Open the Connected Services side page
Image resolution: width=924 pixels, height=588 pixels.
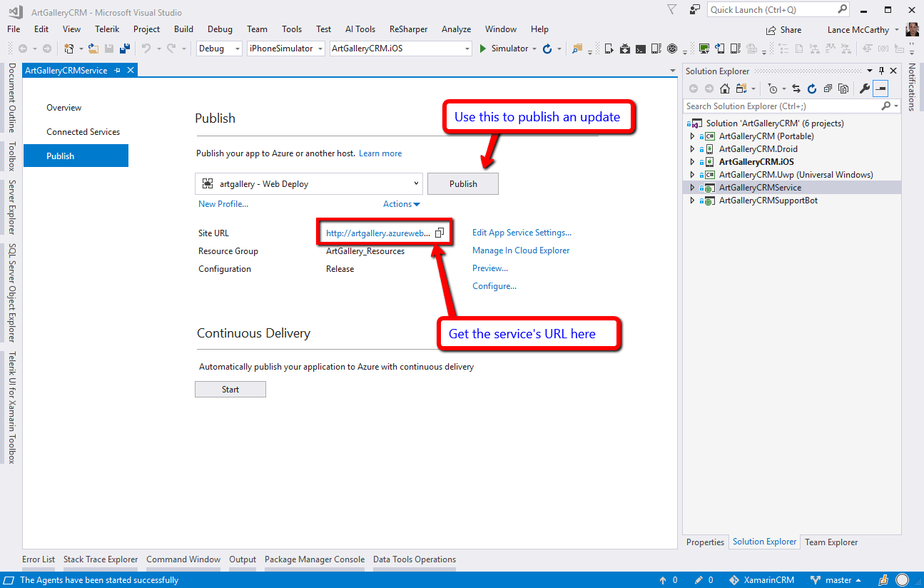pyautogui.click(x=83, y=132)
